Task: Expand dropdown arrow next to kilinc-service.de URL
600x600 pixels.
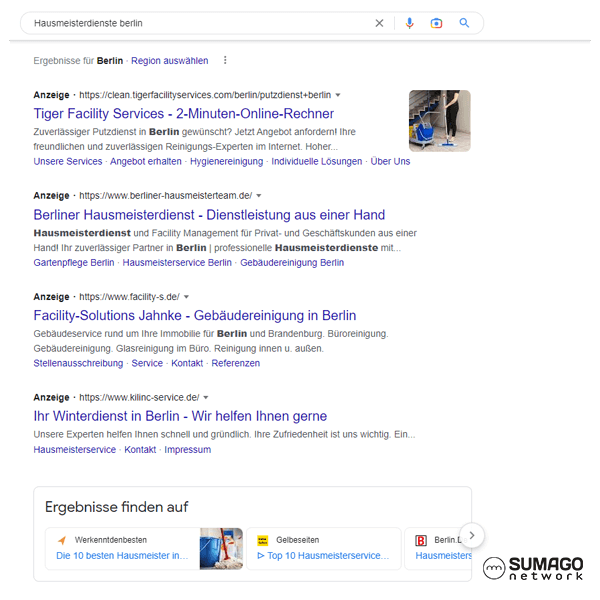Action: [206, 398]
